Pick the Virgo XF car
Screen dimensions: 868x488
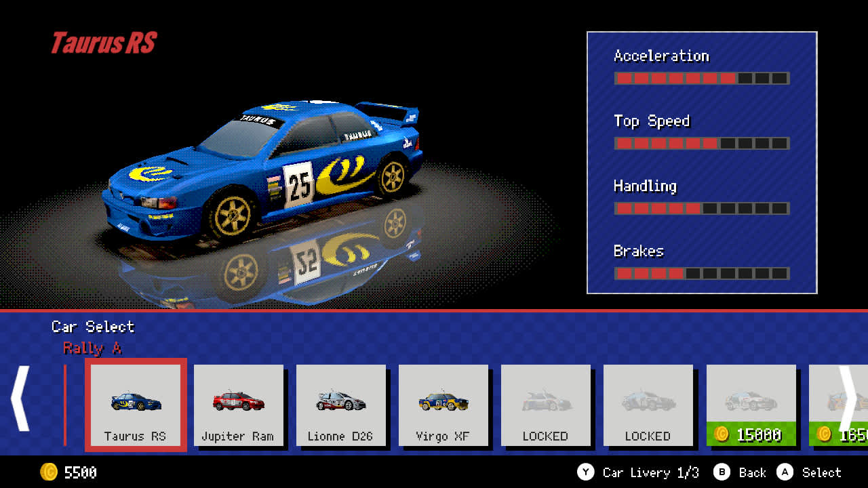pos(443,405)
